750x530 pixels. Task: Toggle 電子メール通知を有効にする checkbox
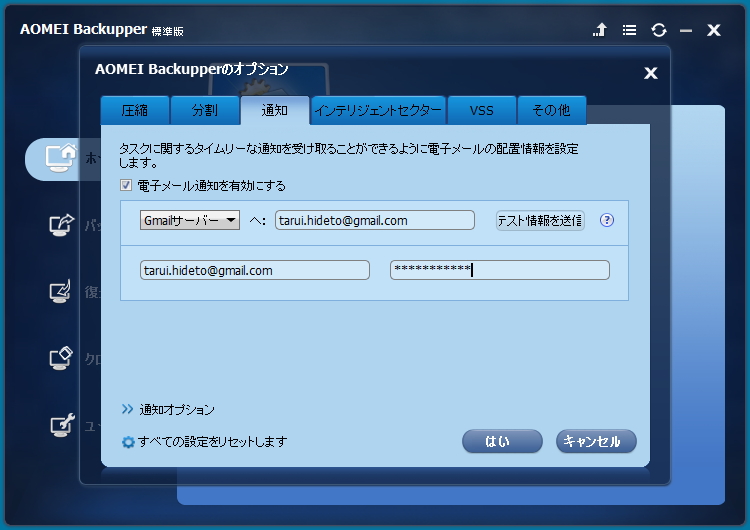(126, 185)
